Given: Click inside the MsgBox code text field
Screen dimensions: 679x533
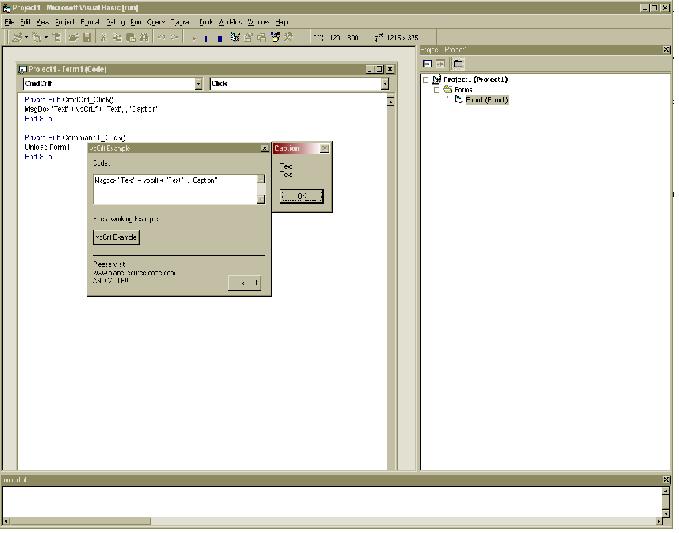Looking at the screenshot, I should click(172, 188).
